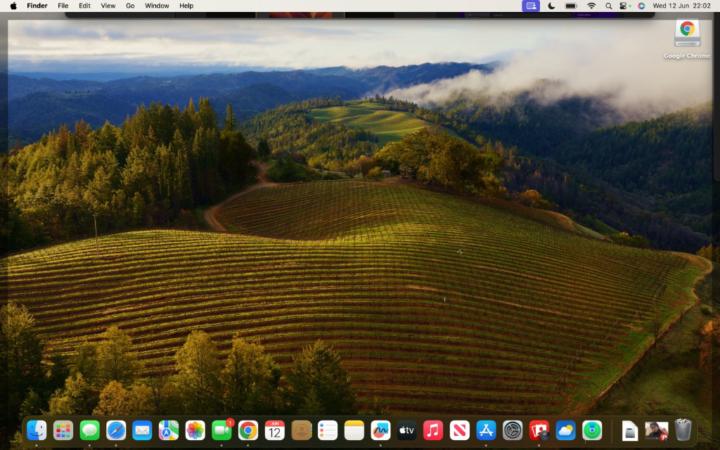Image resolution: width=720 pixels, height=450 pixels.
Task: Open the photo thumbnail in the Dock
Action: click(657, 431)
